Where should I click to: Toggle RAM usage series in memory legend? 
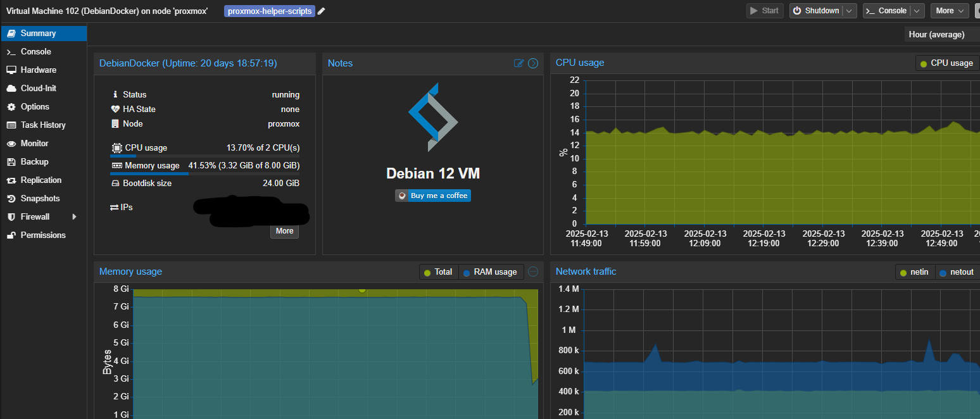point(491,272)
